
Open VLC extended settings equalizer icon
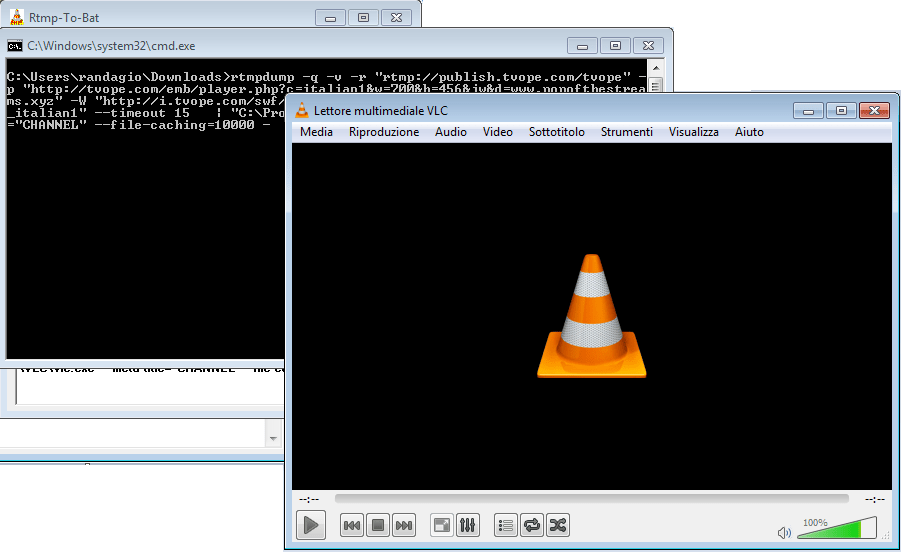[x=468, y=525]
